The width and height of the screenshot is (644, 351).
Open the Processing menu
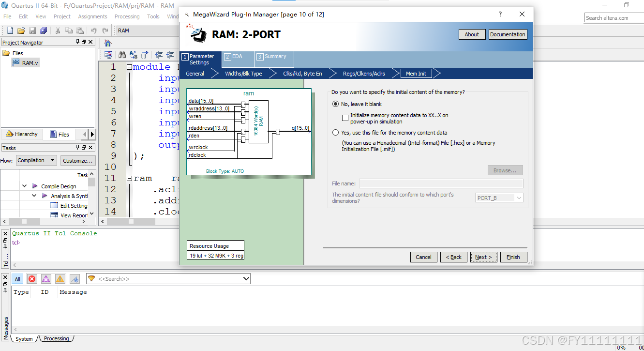127,16
